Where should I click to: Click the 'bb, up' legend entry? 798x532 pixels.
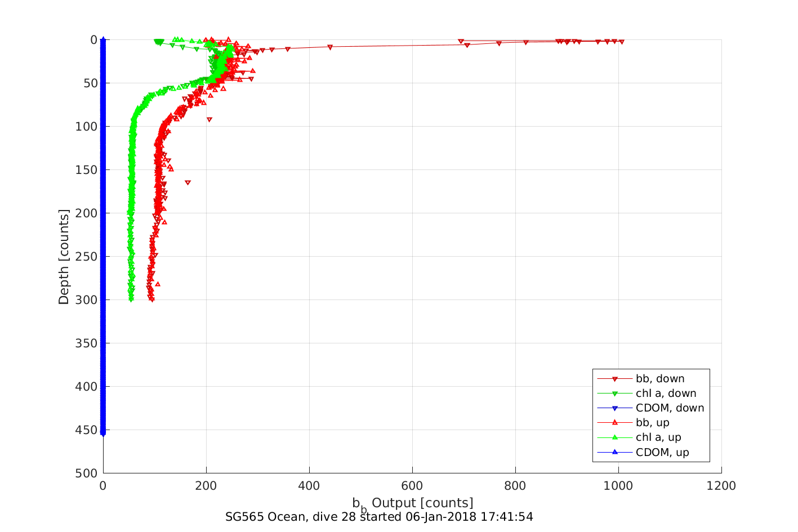634,423
